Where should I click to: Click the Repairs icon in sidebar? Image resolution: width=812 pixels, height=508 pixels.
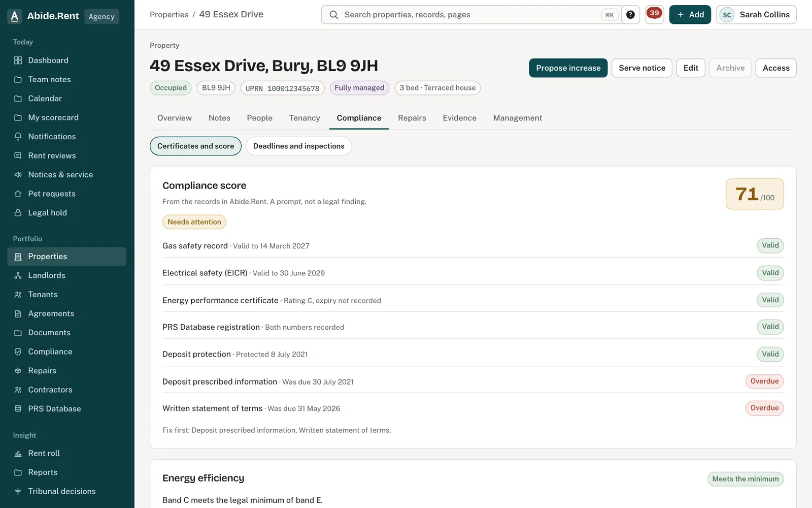pyautogui.click(x=18, y=371)
